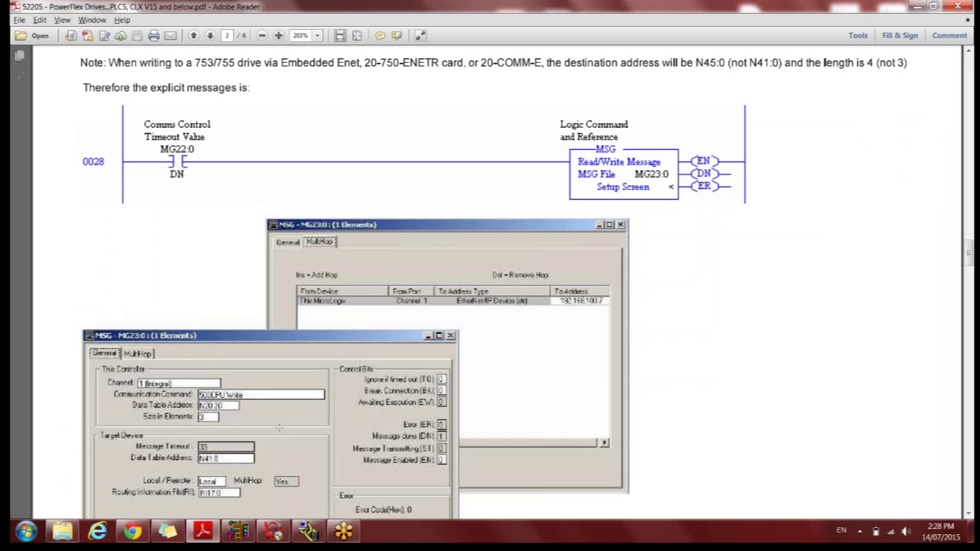This screenshot has height=551, width=980.
Task: Open ladder logic program icon in taskbar
Action: [238, 531]
